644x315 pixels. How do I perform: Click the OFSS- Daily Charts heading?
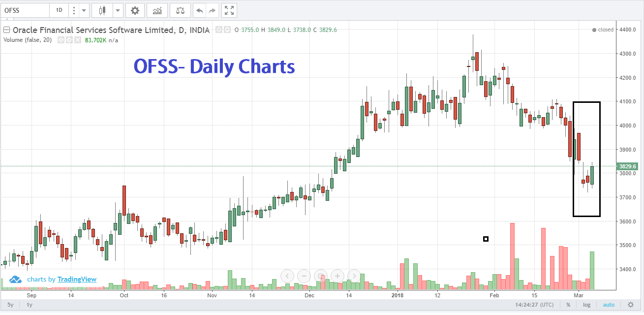(x=215, y=66)
